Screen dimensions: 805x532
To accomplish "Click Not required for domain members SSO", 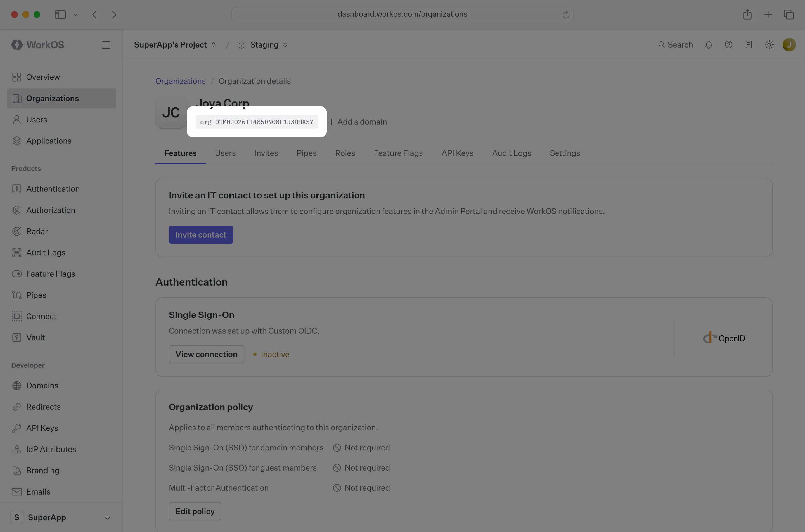I will 361,448.
